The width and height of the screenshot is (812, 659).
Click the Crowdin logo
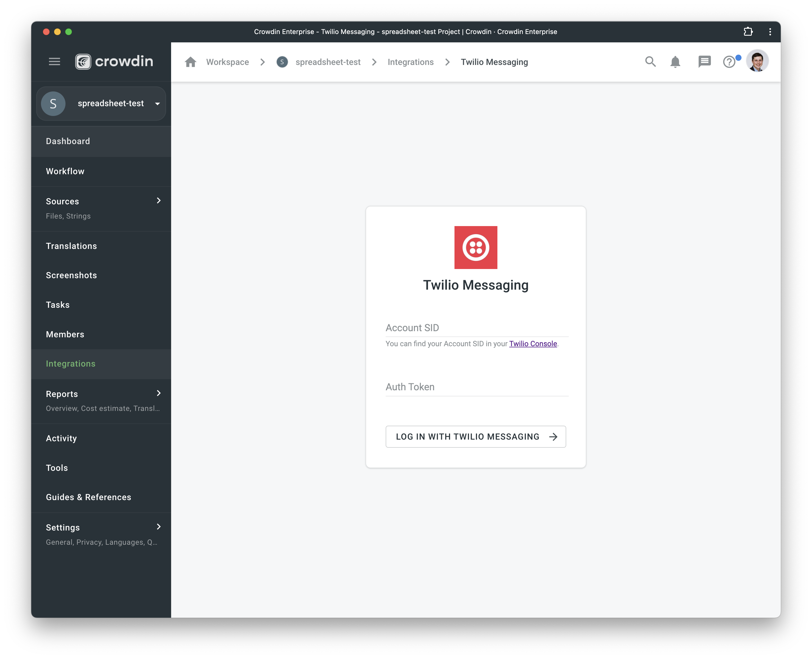[114, 62]
